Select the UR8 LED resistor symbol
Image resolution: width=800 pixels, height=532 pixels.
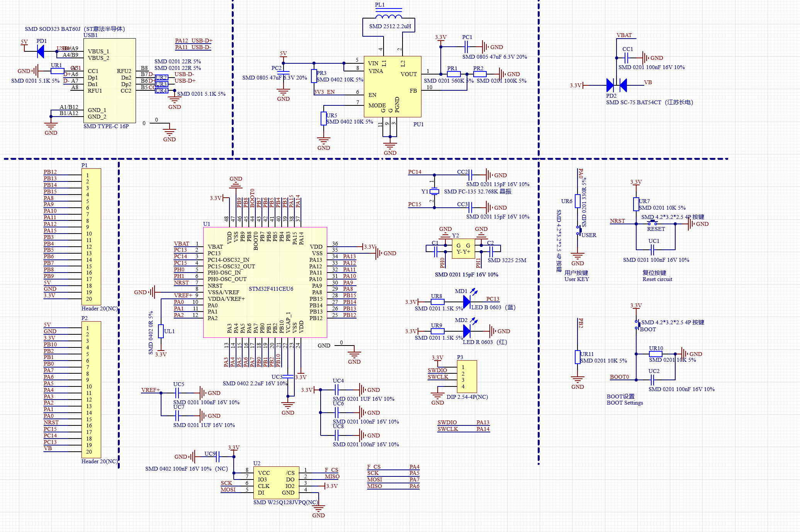pos(437,302)
